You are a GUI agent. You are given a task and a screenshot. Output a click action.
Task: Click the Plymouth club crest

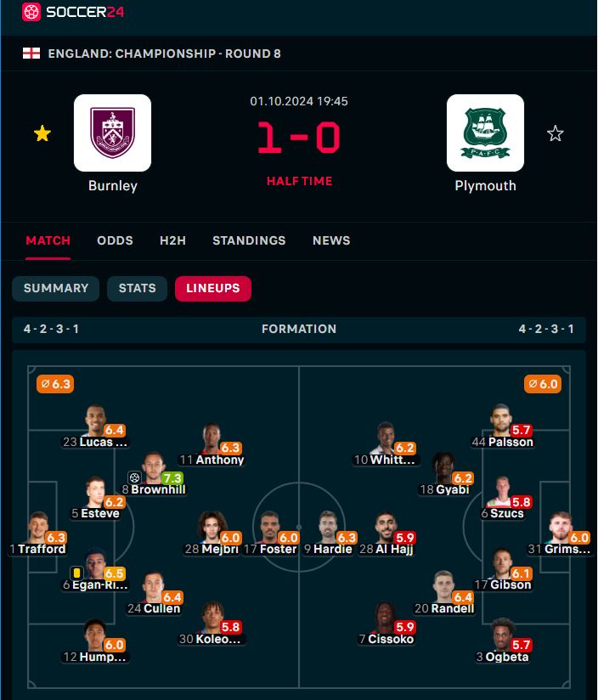click(485, 133)
